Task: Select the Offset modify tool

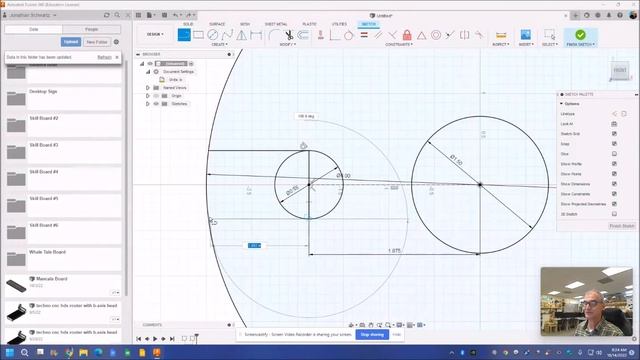Action: tap(303, 35)
